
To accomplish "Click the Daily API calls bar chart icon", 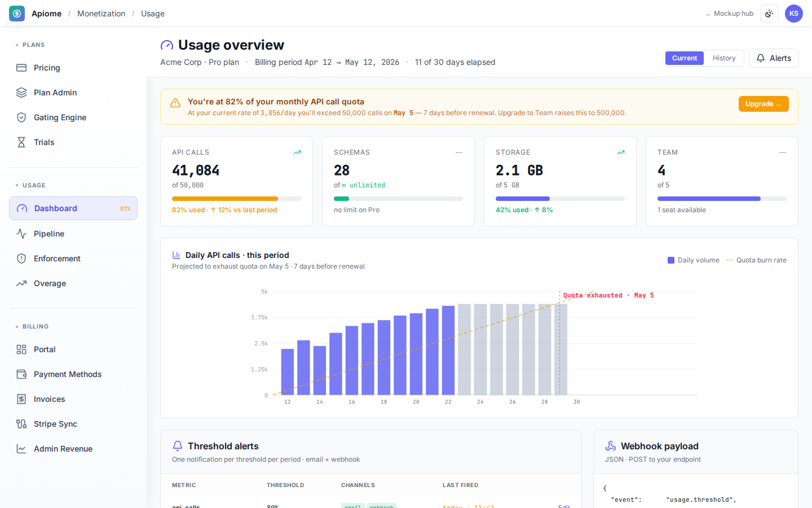I will (x=176, y=255).
